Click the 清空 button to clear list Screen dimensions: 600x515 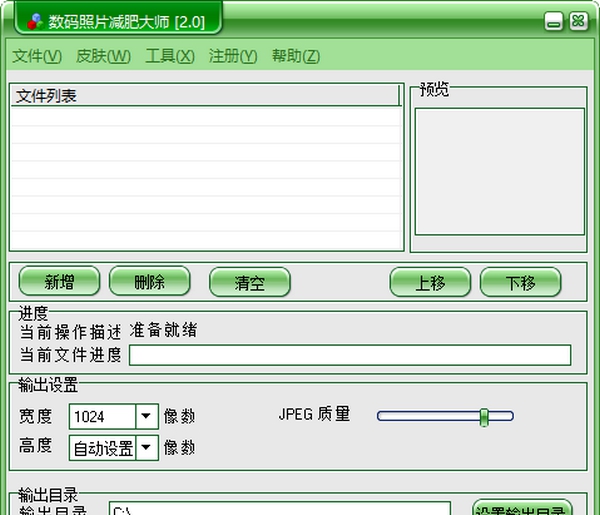[250, 283]
